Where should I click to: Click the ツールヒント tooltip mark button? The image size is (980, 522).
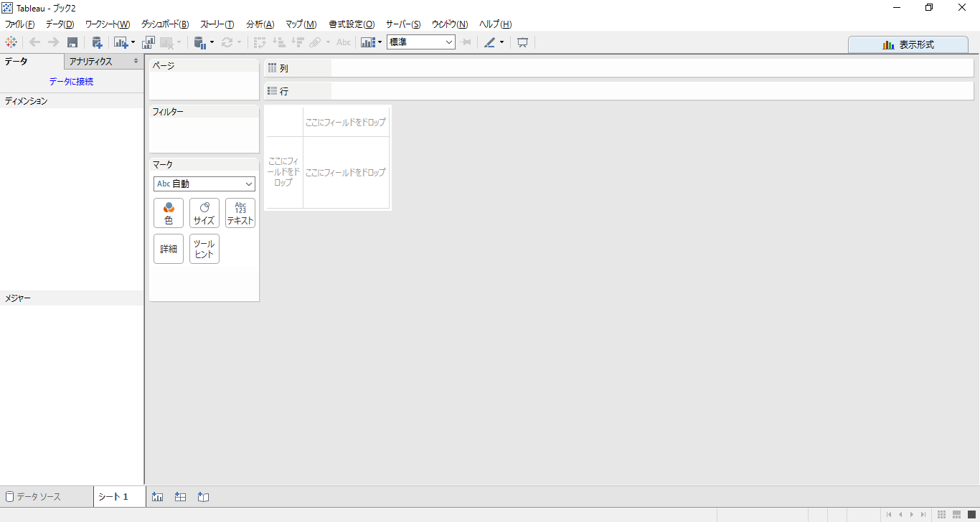tap(204, 249)
